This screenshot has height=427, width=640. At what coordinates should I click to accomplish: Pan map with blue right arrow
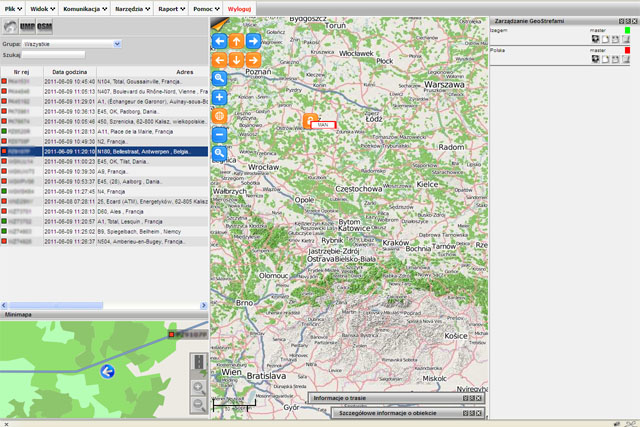click(x=253, y=41)
